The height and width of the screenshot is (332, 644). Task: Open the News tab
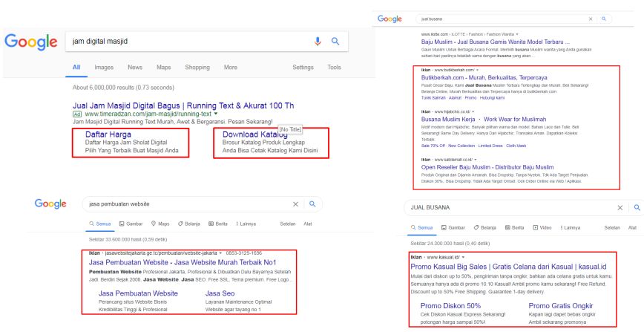(x=135, y=67)
